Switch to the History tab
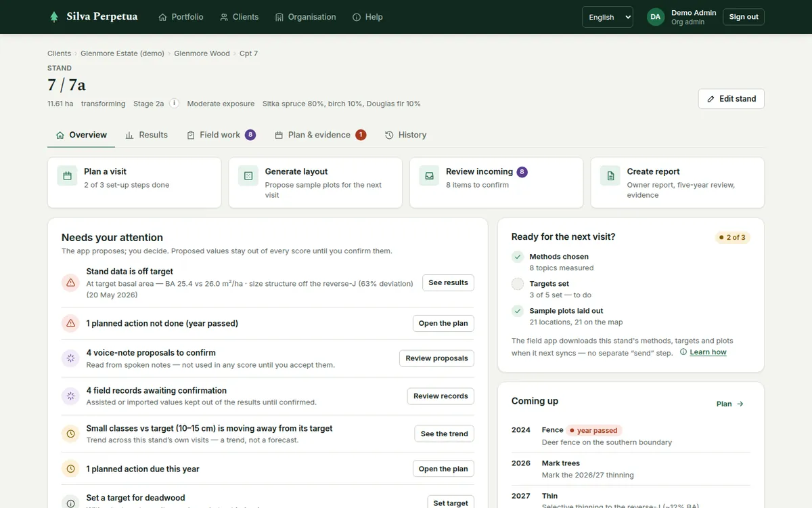 coord(406,135)
